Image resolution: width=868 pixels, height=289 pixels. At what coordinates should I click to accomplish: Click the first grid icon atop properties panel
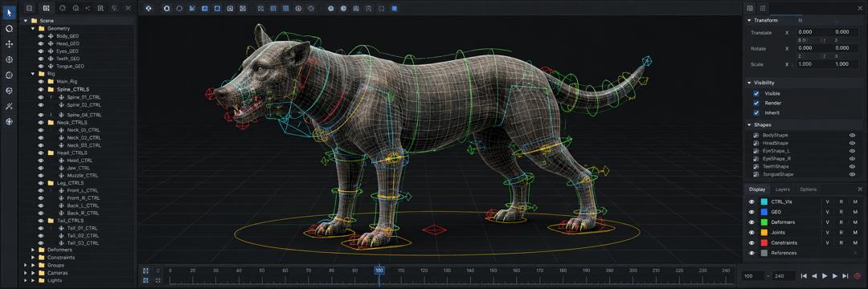click(x=750, y=8)
